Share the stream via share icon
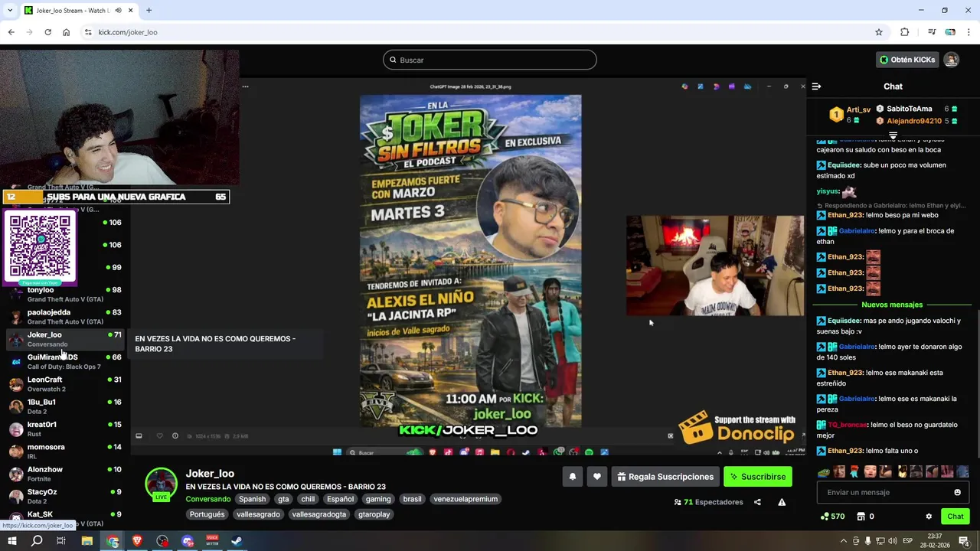980x551 pixels. (x=757, y=502)
